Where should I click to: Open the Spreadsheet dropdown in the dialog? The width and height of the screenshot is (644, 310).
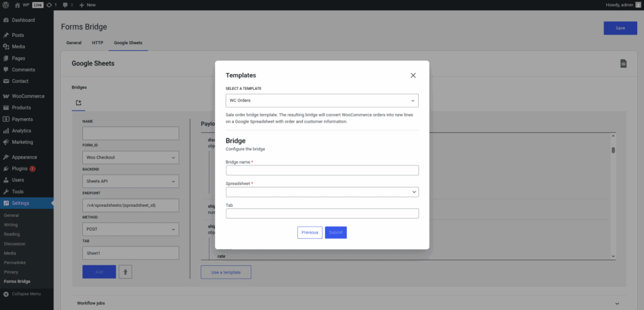click(323, 192)
